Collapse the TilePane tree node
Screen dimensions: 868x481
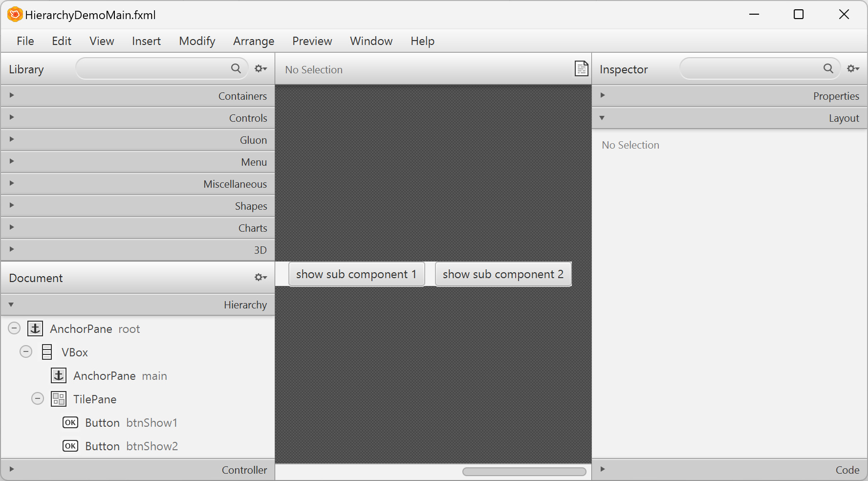click(37, 398)
